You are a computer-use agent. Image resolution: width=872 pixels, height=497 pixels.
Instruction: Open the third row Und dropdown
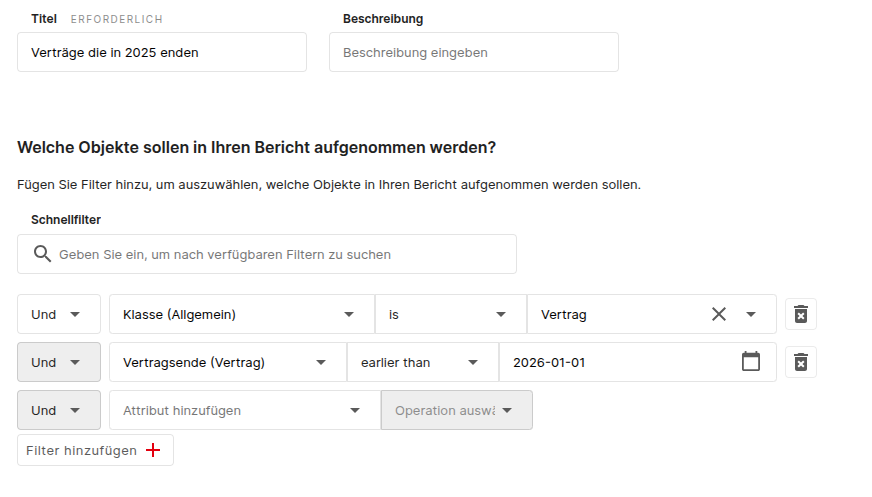pos(58,410)
